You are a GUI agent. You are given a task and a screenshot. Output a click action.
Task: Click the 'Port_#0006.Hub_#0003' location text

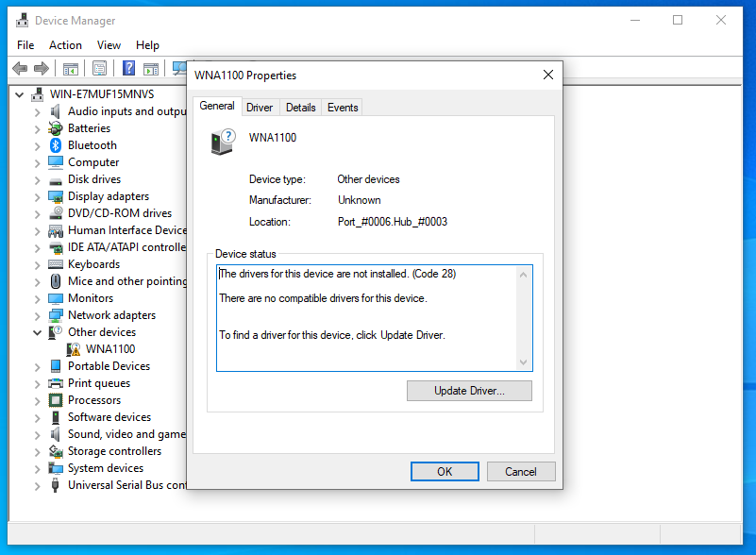393,222
